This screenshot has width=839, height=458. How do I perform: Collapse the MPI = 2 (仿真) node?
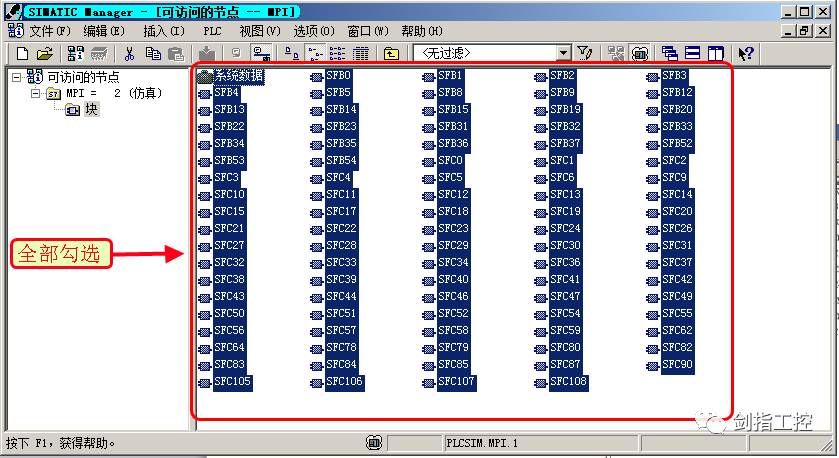[x=35, y=94]
